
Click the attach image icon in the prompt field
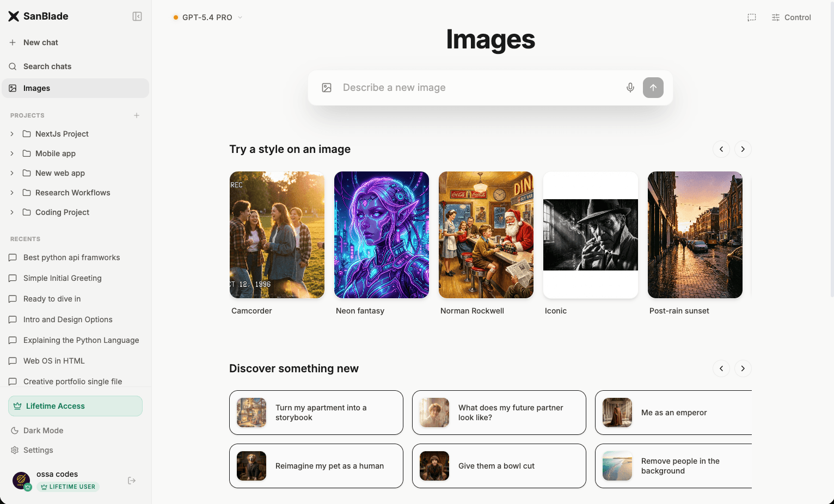coord(327,87)
